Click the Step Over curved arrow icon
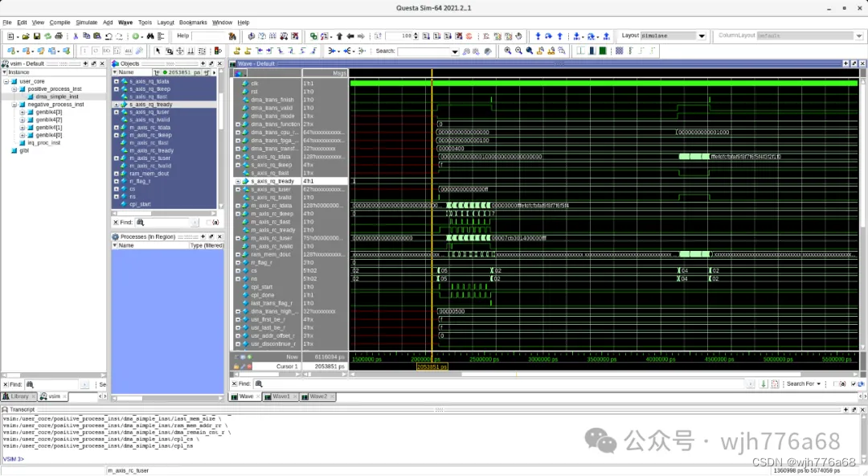Image resolution: width=868 pixels, height=476 pixels. (x=548, y=36)
